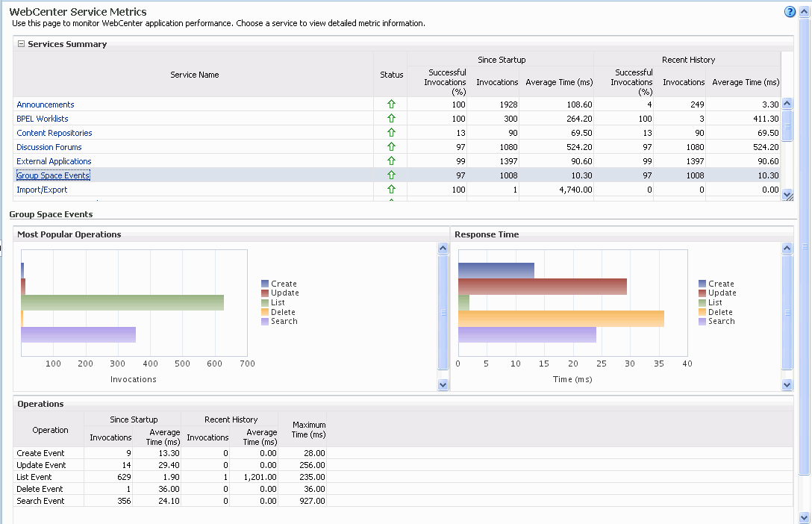
Task: Click the Maximum Time (ms) column header
Action: click(x=302, y=430)
